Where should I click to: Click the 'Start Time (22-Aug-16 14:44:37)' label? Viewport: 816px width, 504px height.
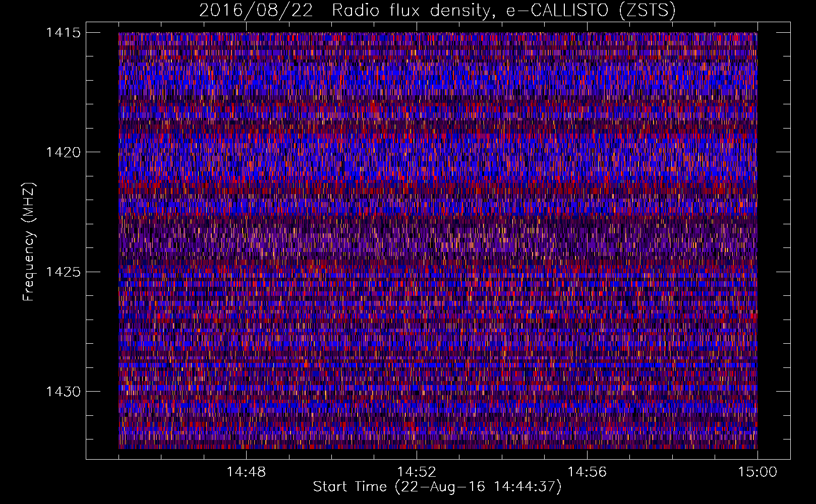pos(437,487)
